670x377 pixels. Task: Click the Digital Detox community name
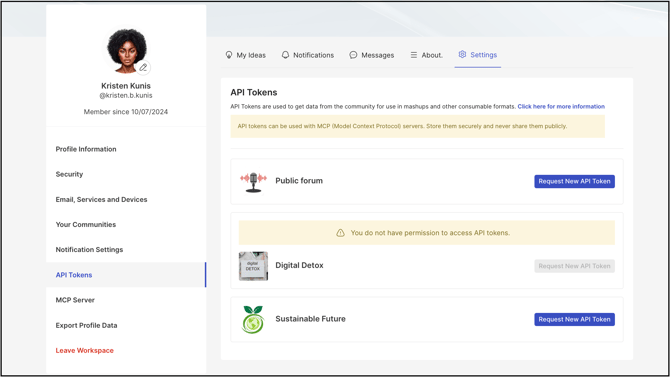tap(300, 265)
